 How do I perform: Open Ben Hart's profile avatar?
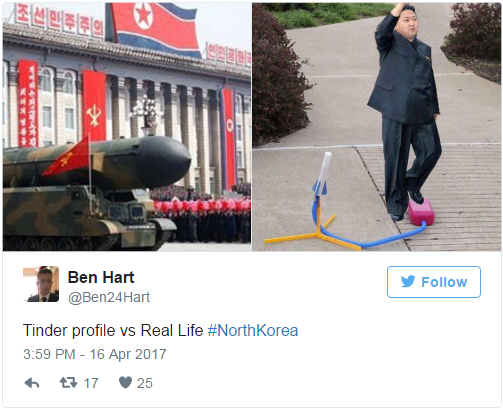click(x=41, y=284)
